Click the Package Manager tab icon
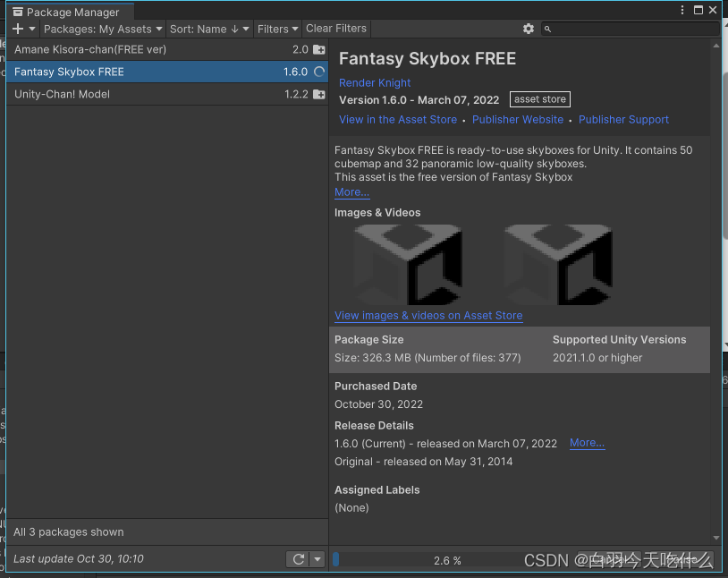This screenshot has height=578, width=728. [x=18, y=12]
